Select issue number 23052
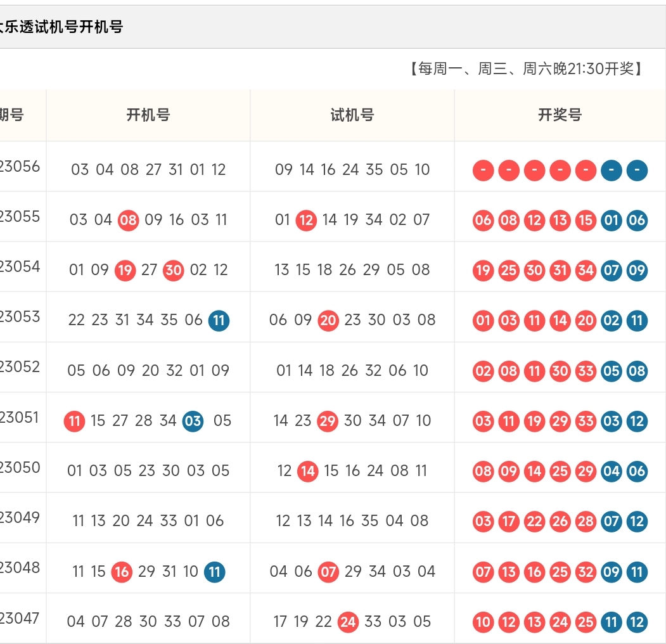The image size is (666, 644). [20, 366]
